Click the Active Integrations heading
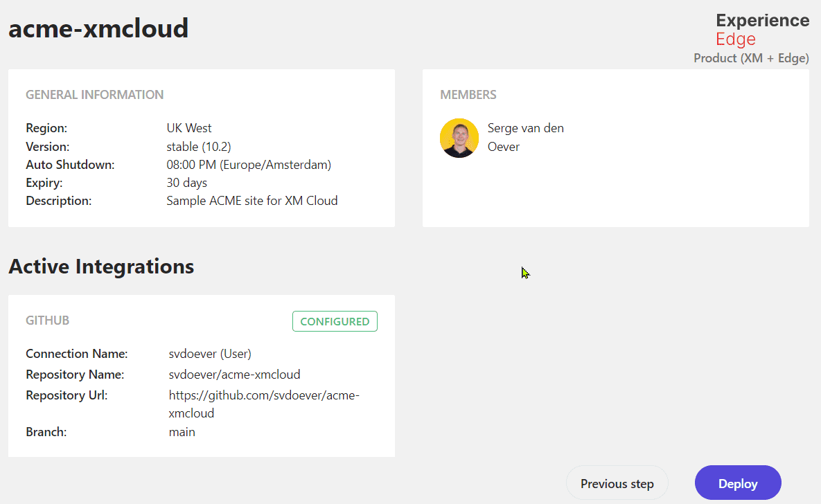The height and width of the screenshot is (504, 821). click(101, 267)
